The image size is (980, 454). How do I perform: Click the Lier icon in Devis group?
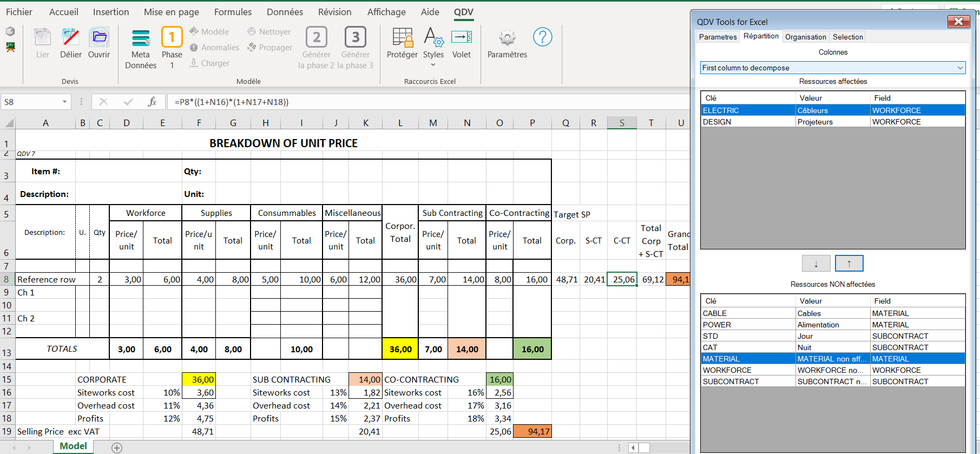42,43
